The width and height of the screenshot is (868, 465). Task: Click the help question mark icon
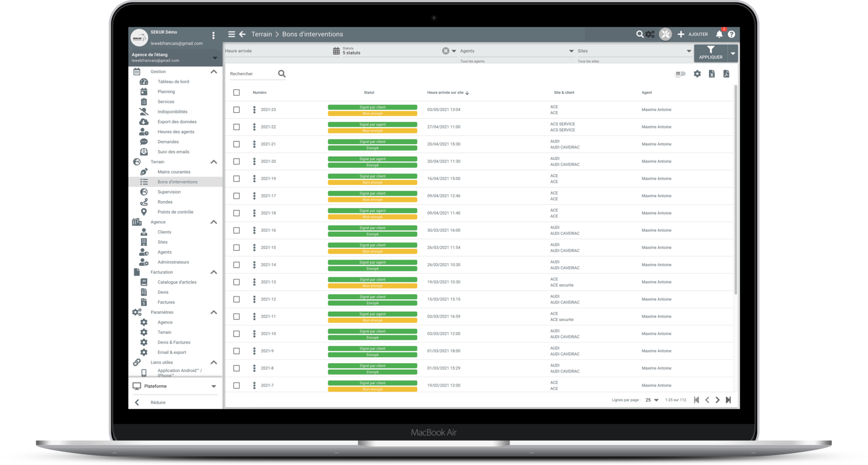(x=731, y=34)
